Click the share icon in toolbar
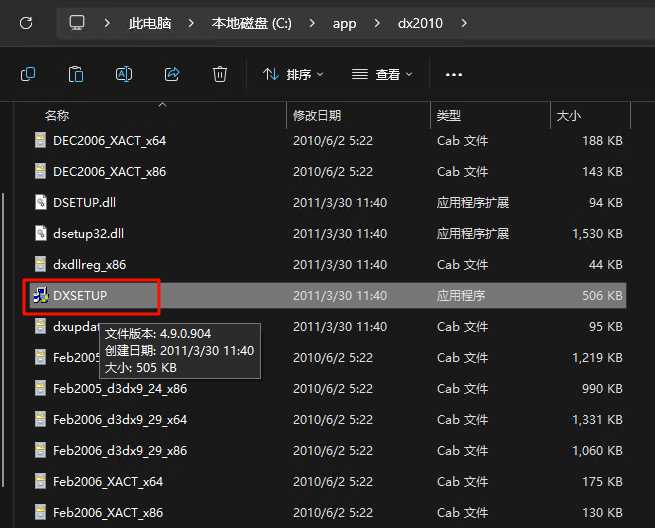The width and height of the screenshot is (655, 528). point(172,74)
